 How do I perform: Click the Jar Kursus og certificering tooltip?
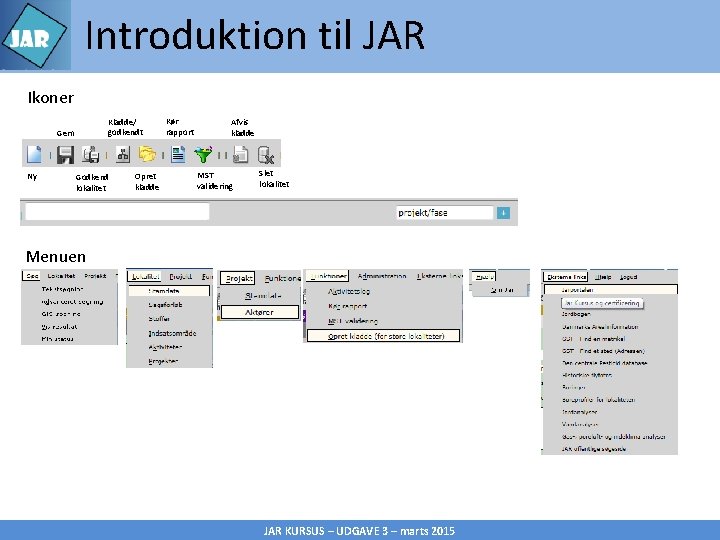tap(602, 303)
